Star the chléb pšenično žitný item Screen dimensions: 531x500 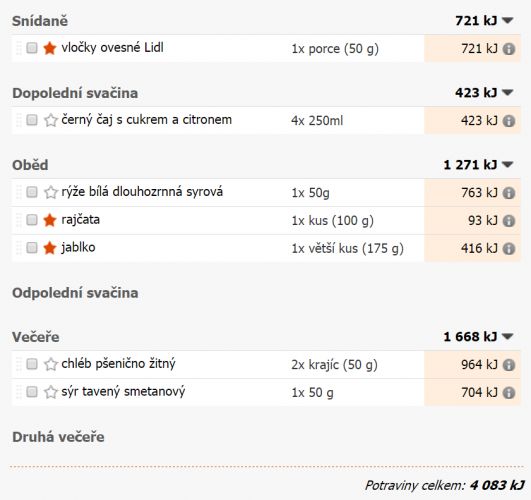tap(51, 364)
